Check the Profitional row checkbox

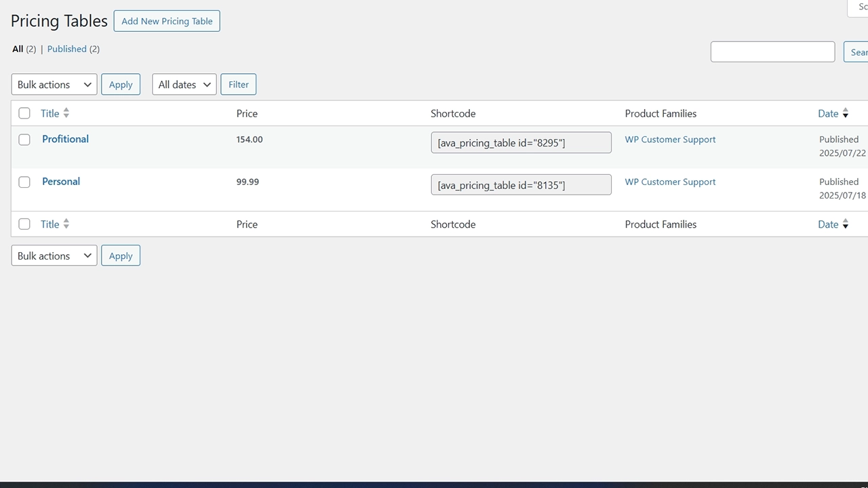point(24,139)
